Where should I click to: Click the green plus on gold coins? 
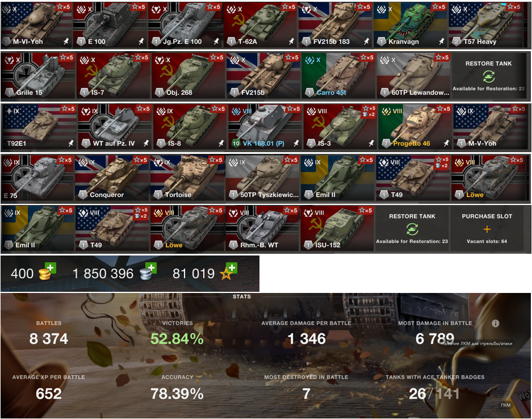51,268
